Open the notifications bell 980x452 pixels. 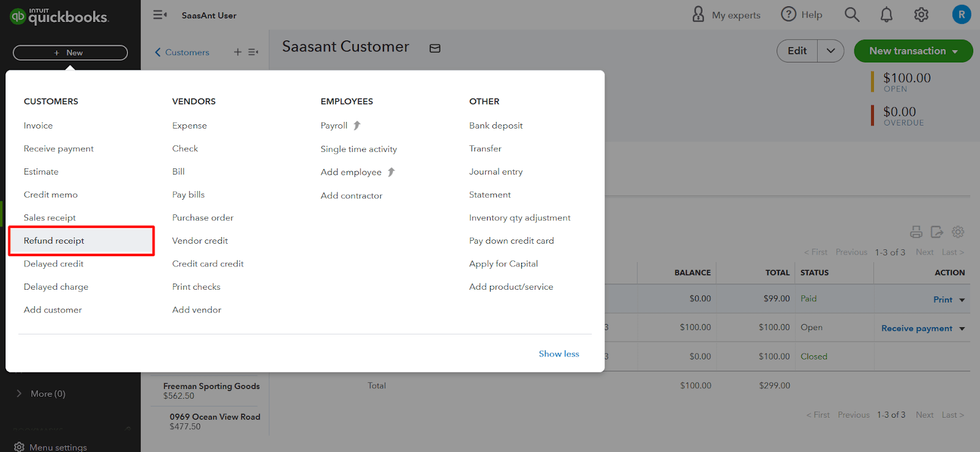886,15
